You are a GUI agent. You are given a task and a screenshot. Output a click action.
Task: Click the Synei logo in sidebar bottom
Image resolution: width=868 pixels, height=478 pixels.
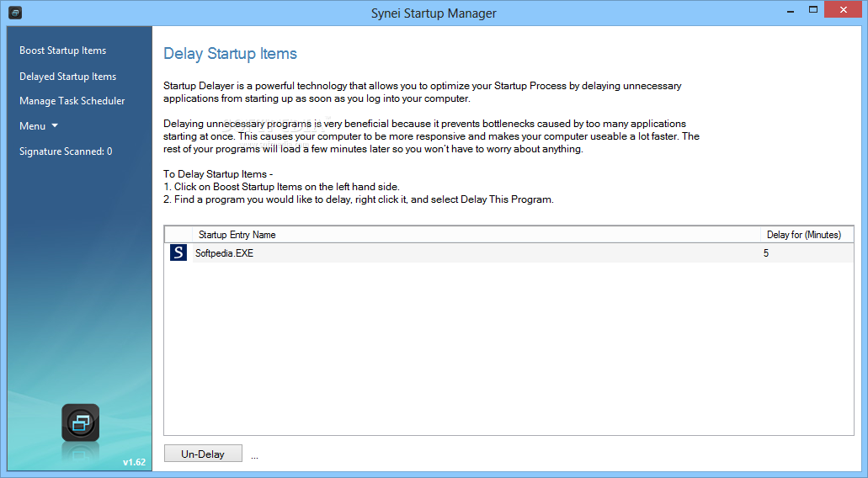click(x=80, y=422)
